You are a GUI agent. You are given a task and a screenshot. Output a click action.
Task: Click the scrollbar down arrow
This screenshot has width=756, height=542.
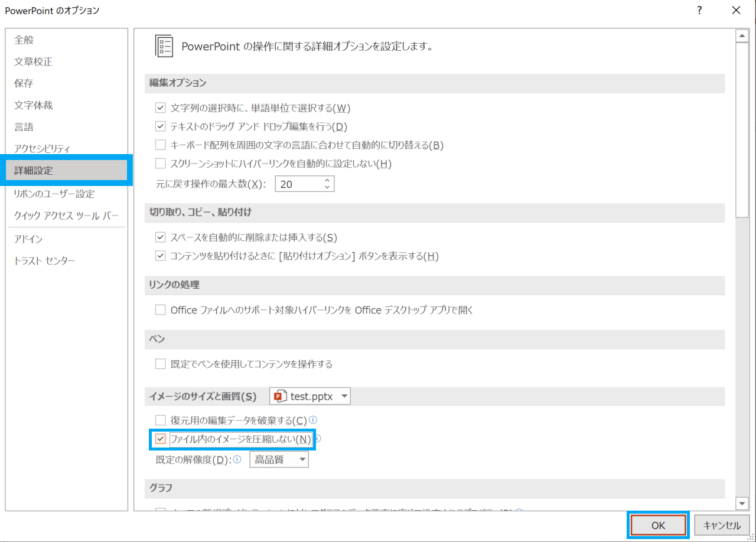tap(742, 503)
